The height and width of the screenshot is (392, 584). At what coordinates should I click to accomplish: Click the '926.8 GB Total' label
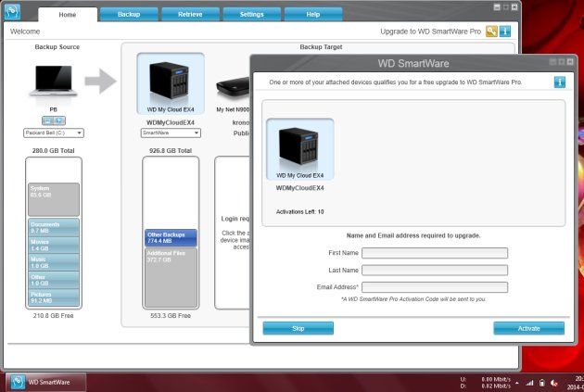coord(171,151)
